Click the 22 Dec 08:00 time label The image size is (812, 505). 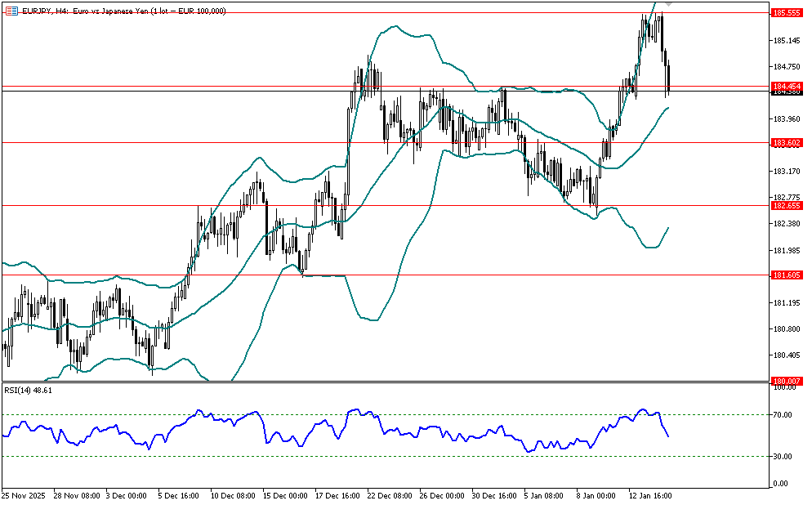pyautogui.click(x=390, y=495)
